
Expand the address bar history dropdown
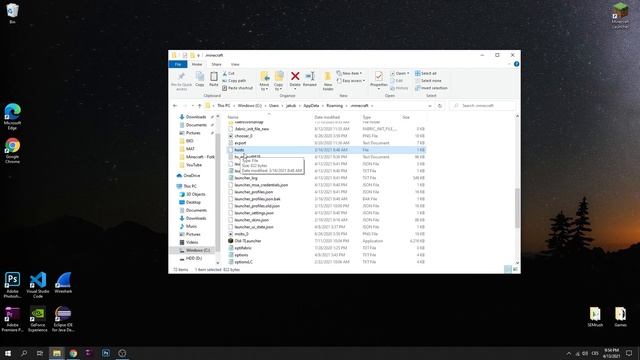click(429, 106)
